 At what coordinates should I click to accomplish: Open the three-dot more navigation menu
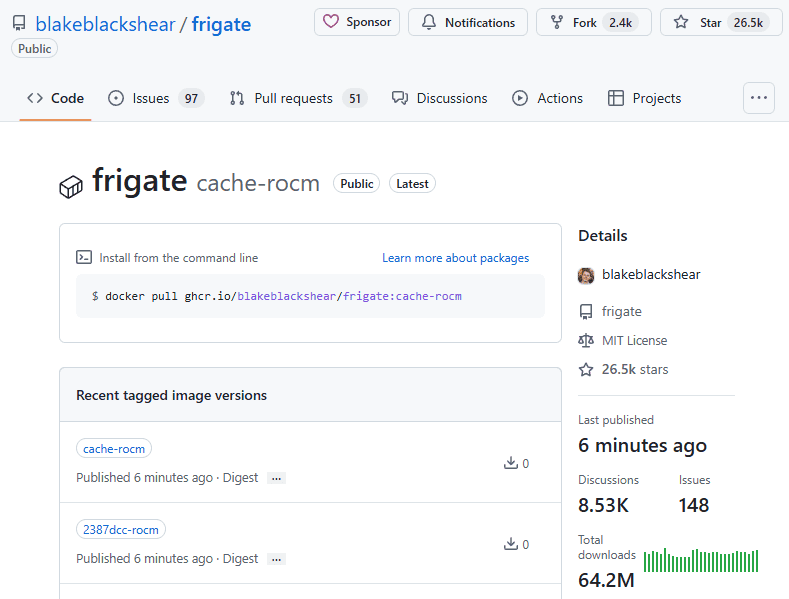click(759, 98)
